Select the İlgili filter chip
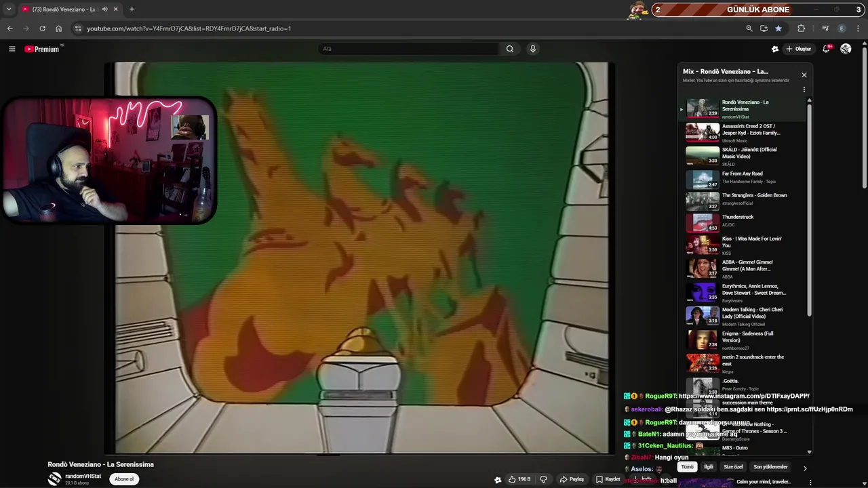 pos(709,467)
